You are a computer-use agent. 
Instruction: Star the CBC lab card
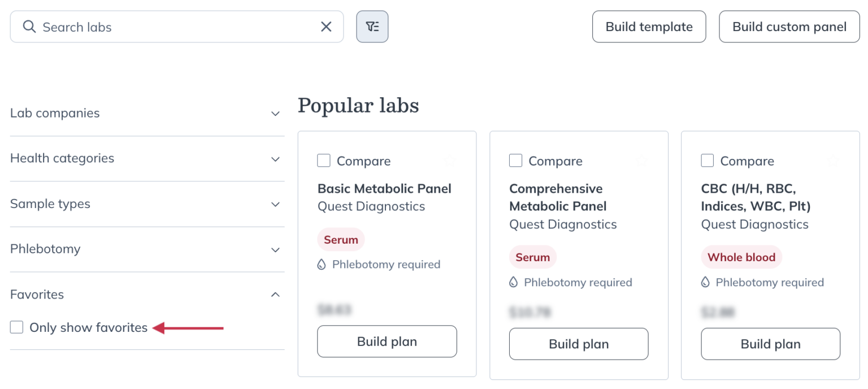pyautogui.click(x=834, y=161)
